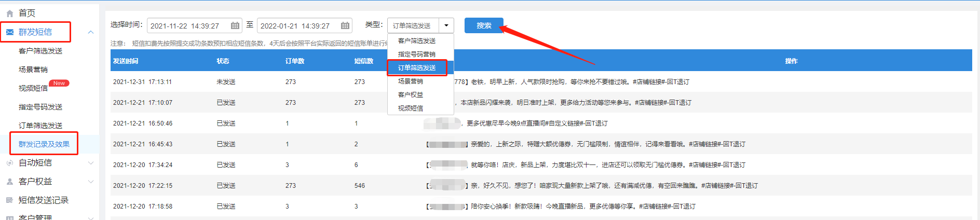The width and height of the screenshot is (980, 220).
Task: Click the home icon beside 首页
Action: click(9, 13)
